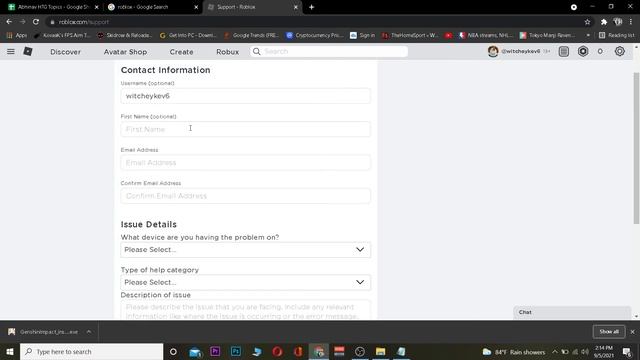Image resolution: width=640 pixels, height=360 pixels.
Task: Open File Explorer from the taskbar
Action: [380, 351]
